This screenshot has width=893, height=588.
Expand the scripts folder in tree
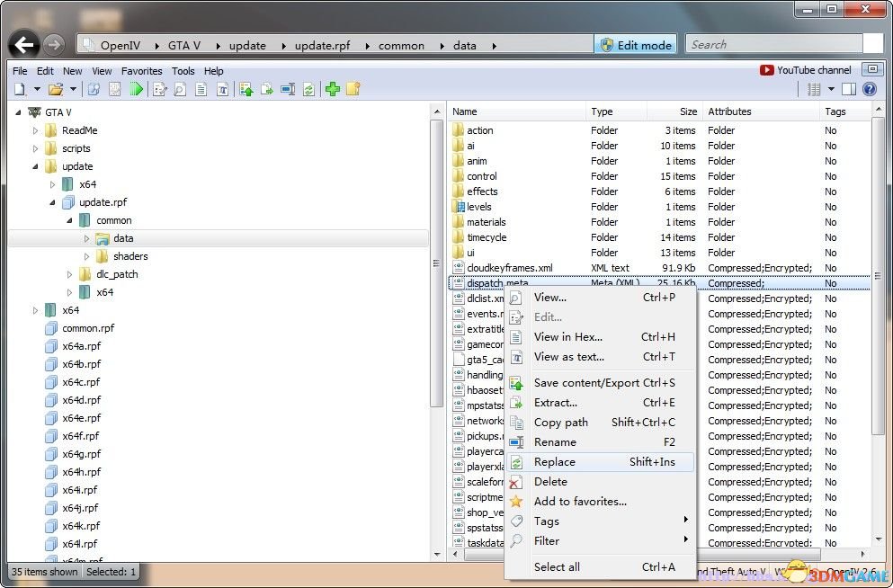(35, 148)
